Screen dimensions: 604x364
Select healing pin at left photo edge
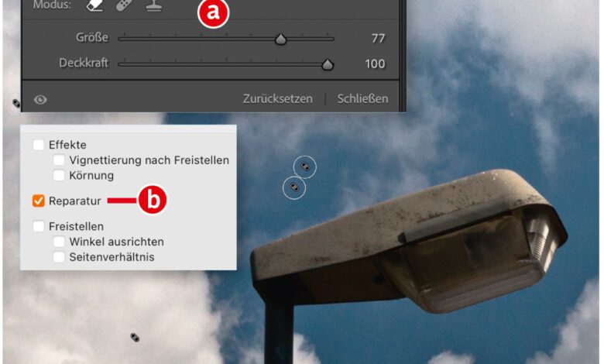(x=16, y=103)
